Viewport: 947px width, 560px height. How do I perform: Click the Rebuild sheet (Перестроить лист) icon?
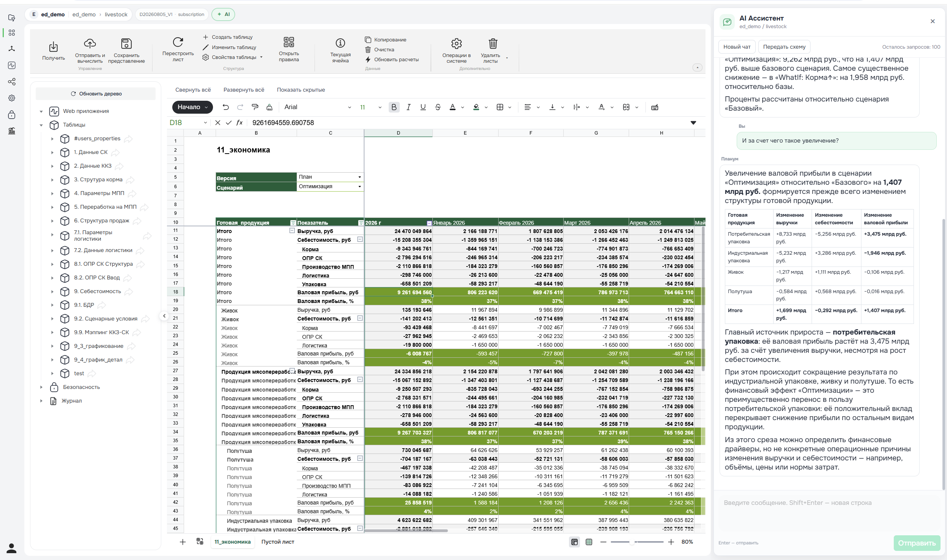(x=178, y=42)
